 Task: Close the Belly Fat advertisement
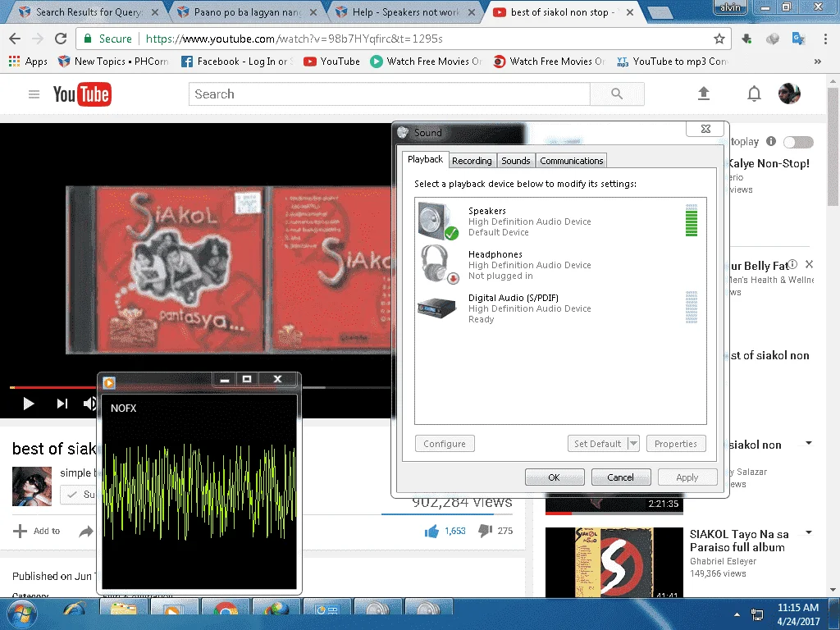click(810, 264)
